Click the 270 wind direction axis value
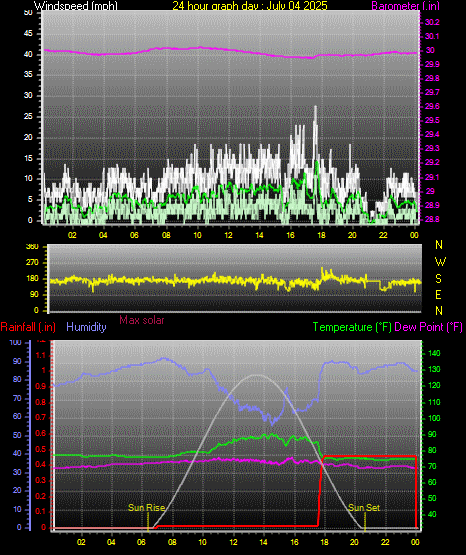 (32, 263)
